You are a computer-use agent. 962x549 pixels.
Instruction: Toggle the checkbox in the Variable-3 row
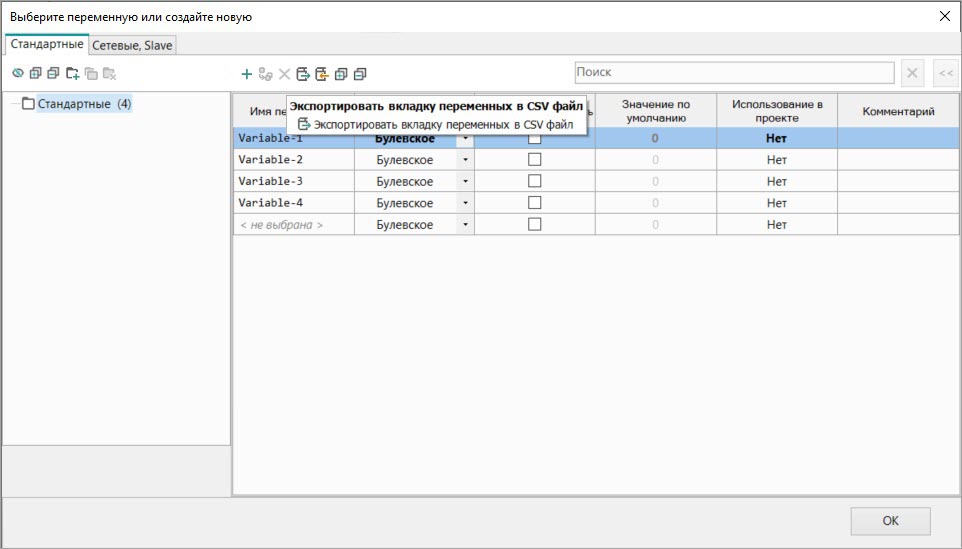(x=534, y=182)
